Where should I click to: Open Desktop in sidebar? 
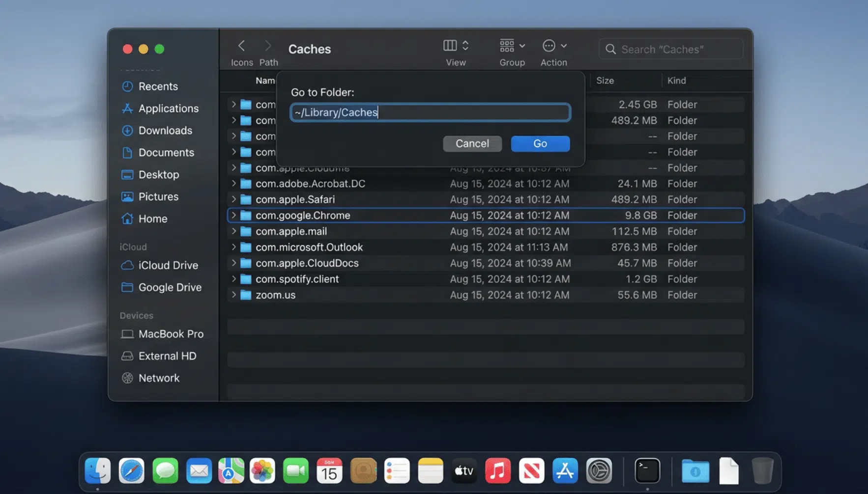[x=150, y=175]
